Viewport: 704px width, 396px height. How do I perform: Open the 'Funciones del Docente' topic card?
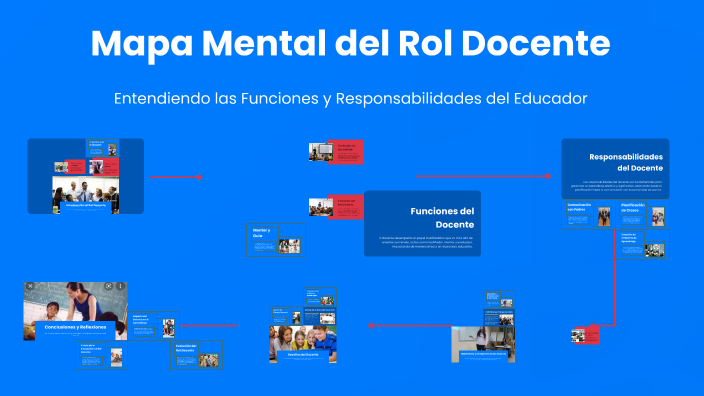(x=422, y=224)
